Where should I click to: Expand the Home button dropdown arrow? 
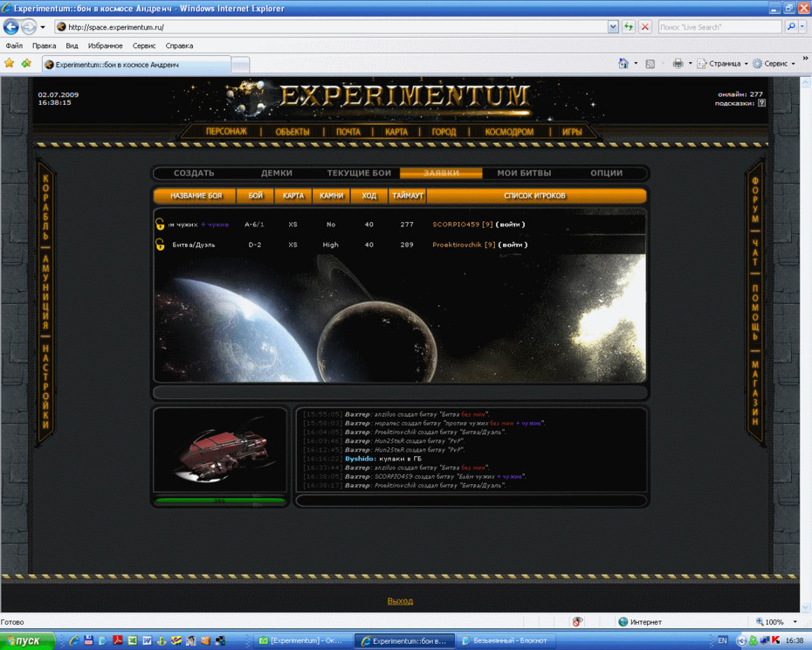[x=636, y=64]
